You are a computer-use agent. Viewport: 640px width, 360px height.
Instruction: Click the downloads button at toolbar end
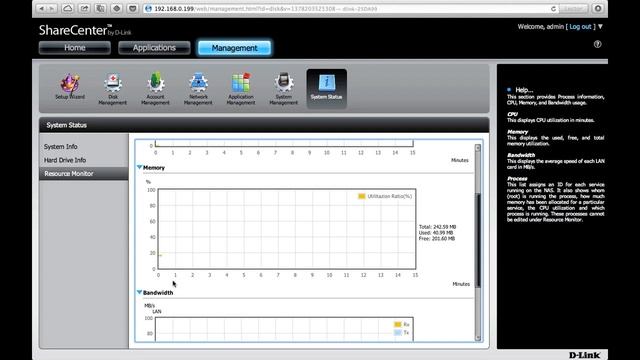tap(598, 8)
